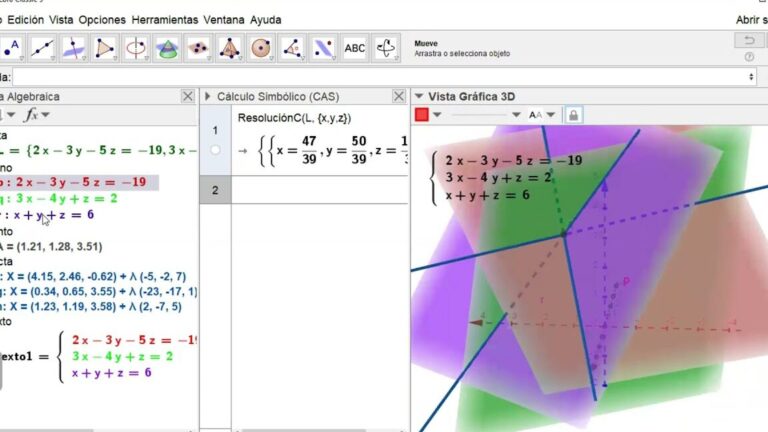
Task: Select the ABC text tool
Action: pyautogui.click(x=355, y=48)
